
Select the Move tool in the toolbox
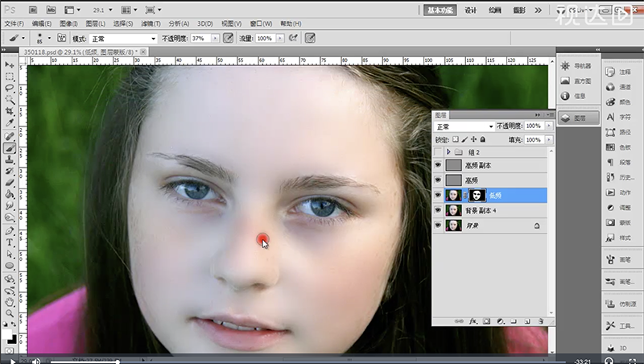click(x=10, y=65)
